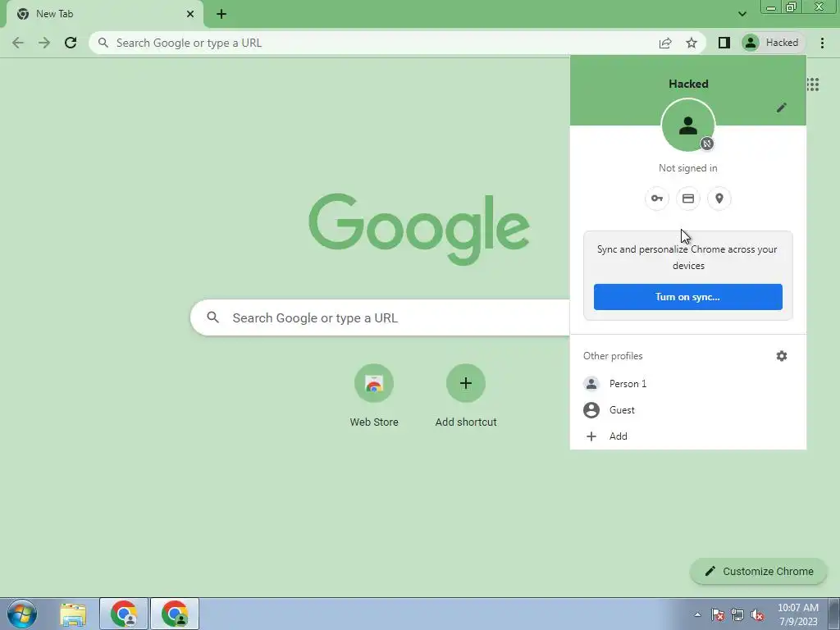
Task: Bookmark this tab with the star icon
Action: pos(692,43)
